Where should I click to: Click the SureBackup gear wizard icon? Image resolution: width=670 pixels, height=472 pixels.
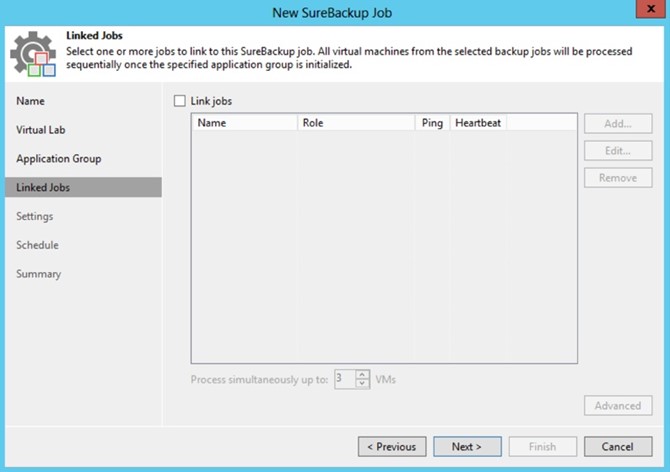(33, 54)
